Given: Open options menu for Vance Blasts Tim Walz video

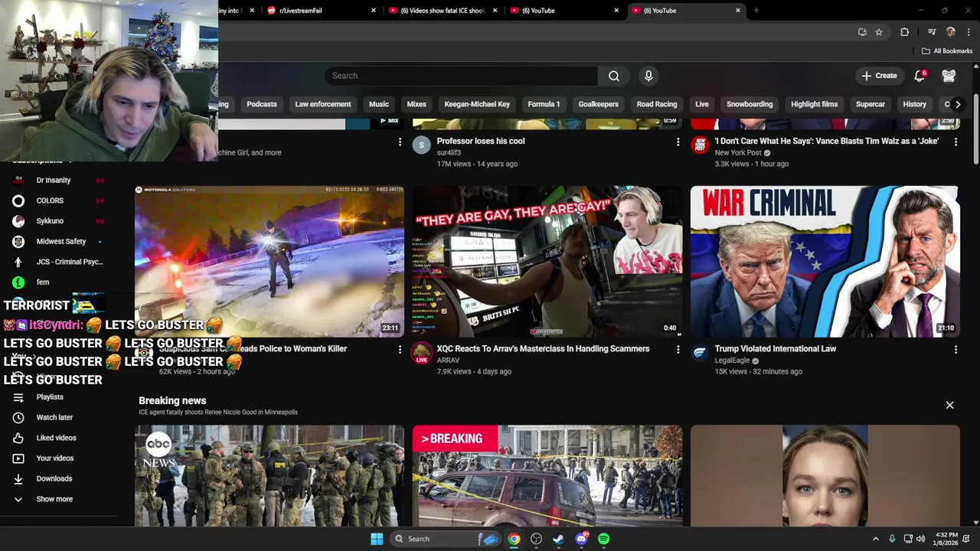Looking at the screenshot, I should 955,142.
